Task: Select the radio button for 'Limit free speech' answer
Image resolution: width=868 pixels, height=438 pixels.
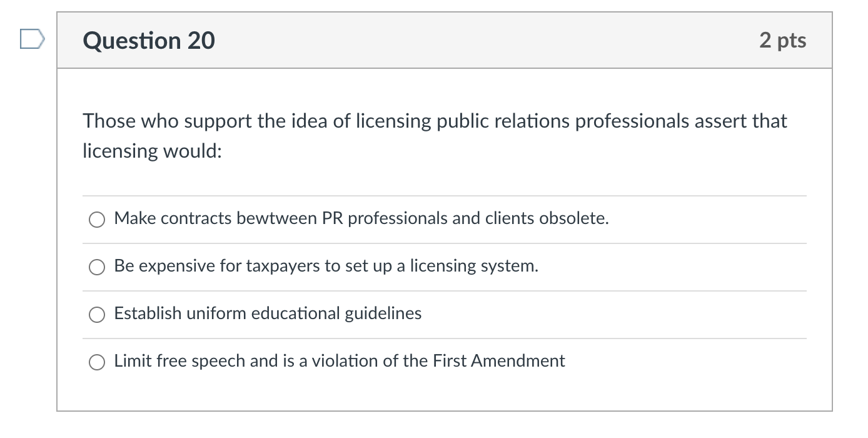Action: [96, 362]
